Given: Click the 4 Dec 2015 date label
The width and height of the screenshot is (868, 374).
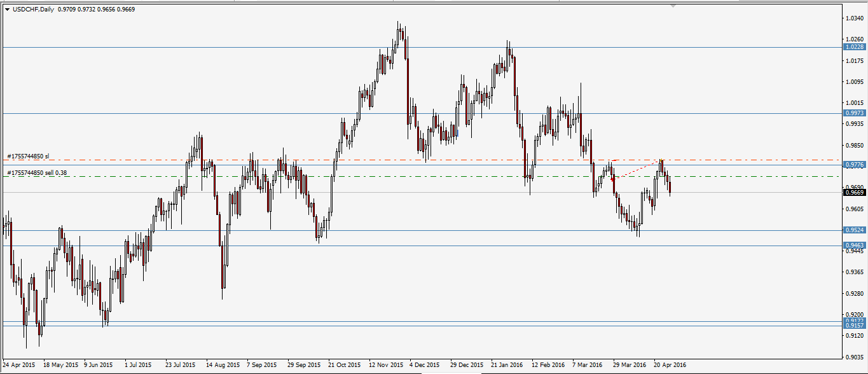Looking at the screenshot, I should 425,365.
